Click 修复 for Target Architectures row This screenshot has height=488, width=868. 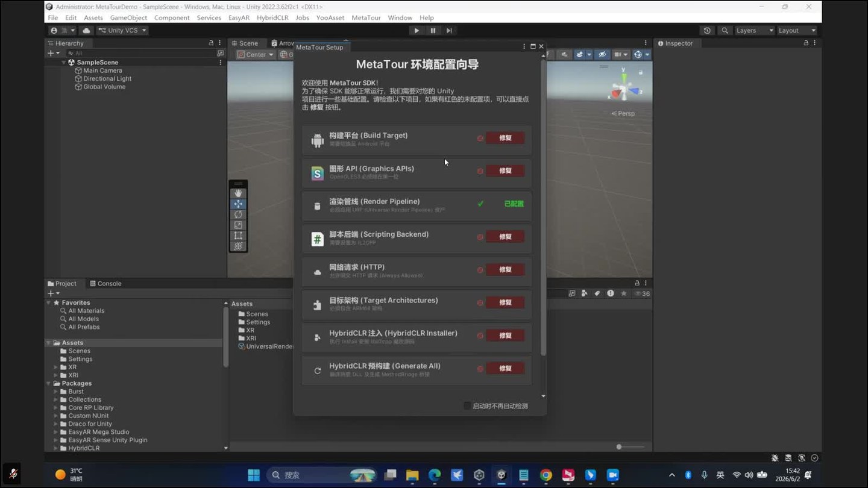(505, 302)
